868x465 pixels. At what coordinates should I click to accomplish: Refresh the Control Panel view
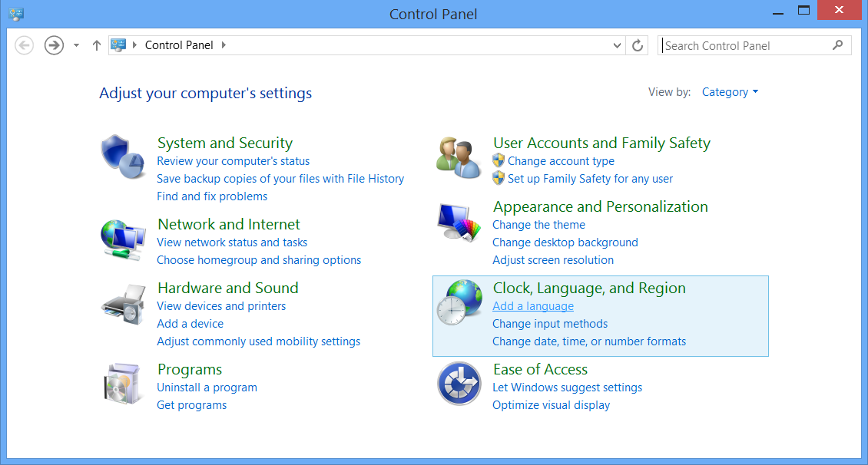pos(637,45)
